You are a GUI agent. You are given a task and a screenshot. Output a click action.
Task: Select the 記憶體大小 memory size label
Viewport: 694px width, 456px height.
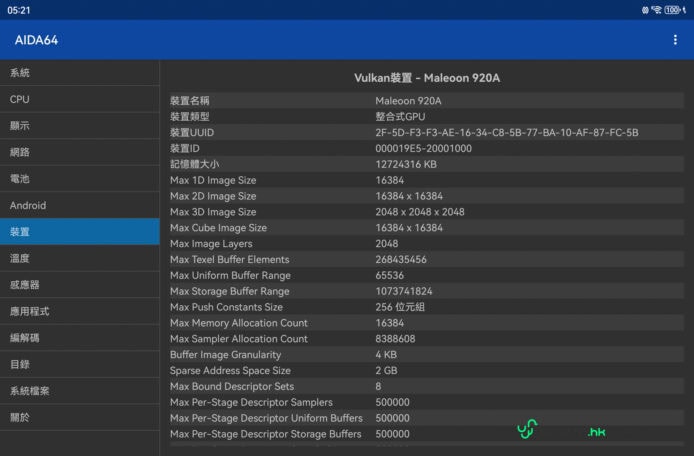194,164
